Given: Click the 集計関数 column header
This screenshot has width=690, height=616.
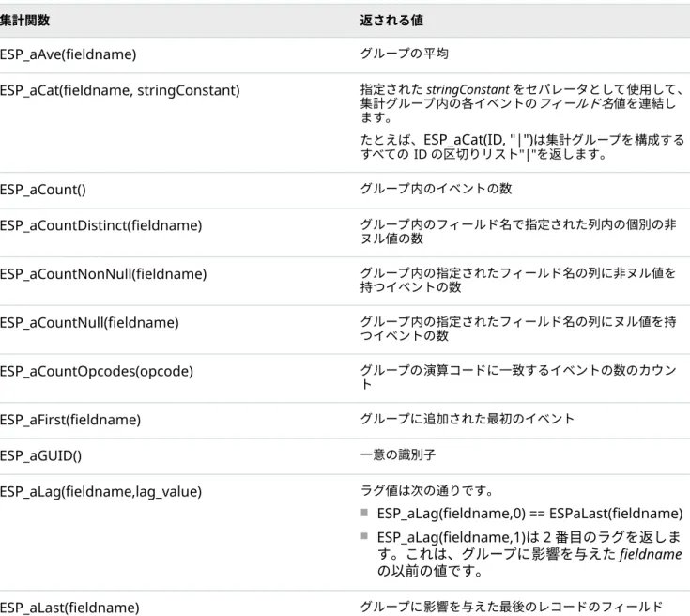Looking at the screenshot, I should [24, 21].
